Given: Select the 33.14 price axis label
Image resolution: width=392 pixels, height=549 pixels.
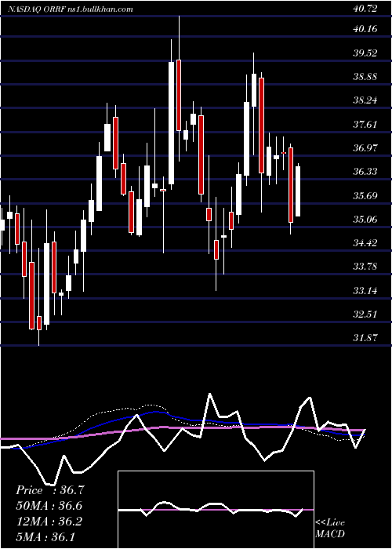Looking at the screenshot, I should point(365,290).
